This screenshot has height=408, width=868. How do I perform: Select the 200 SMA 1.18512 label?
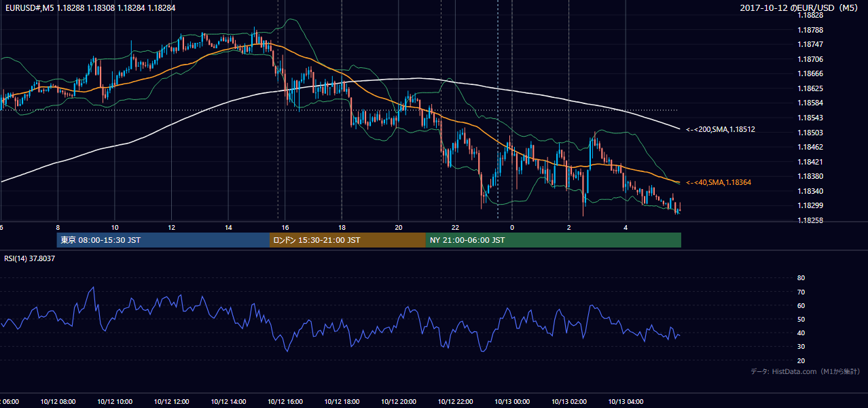721,129
